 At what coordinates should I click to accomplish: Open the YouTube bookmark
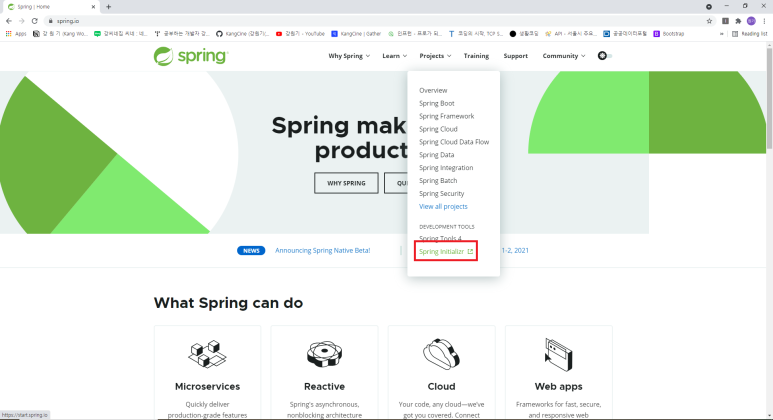pyautogui.click(x=300, y=34)
